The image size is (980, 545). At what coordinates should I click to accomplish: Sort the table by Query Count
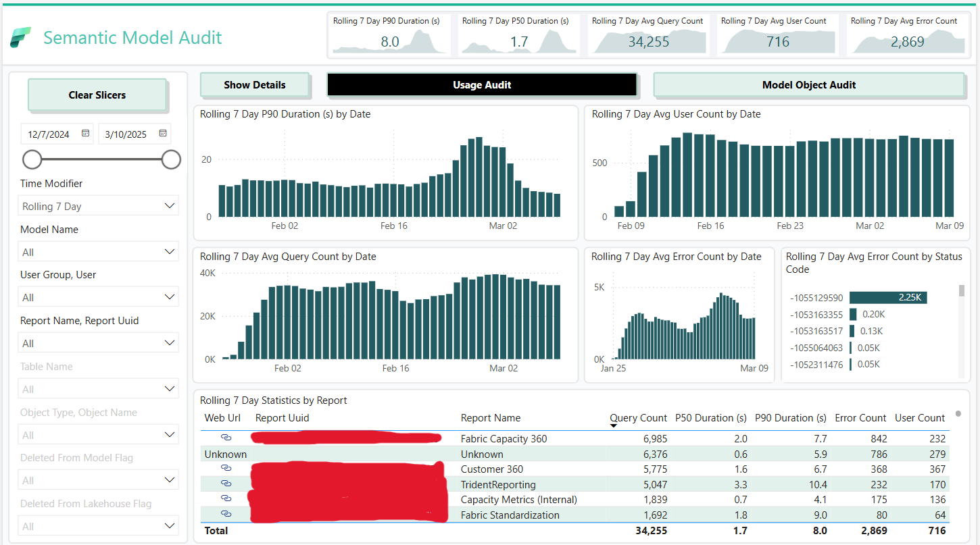click(638, 417)
